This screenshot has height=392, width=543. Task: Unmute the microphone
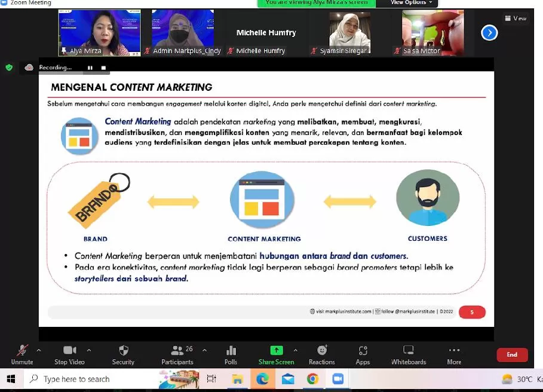click(22, 354)
